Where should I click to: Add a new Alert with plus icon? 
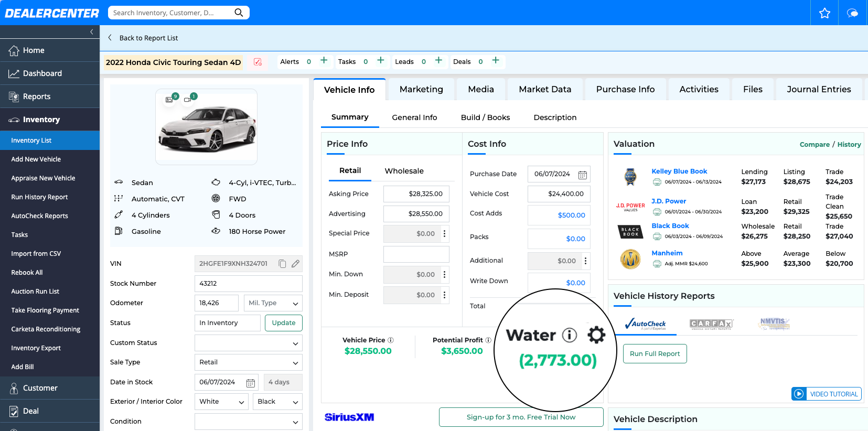(x=324, y=61)
